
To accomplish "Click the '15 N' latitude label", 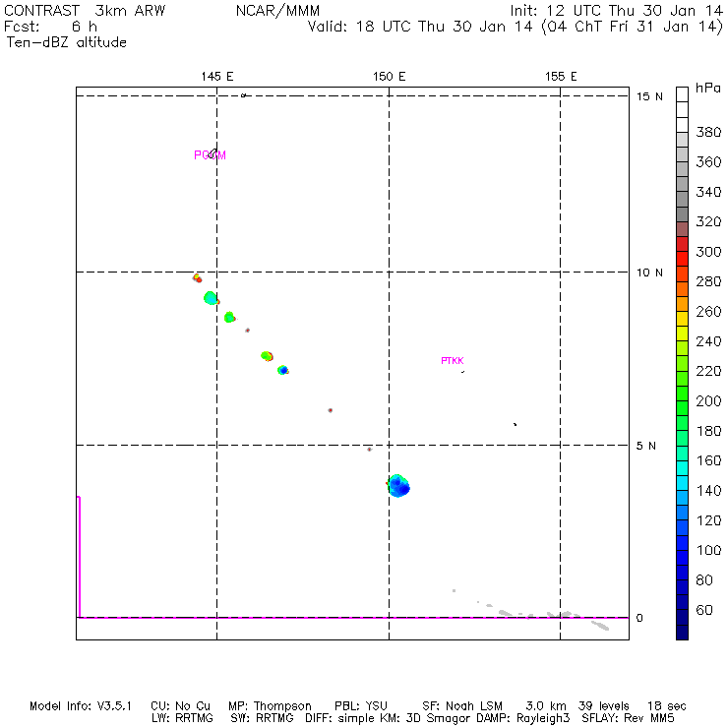I will click(649, 96).
